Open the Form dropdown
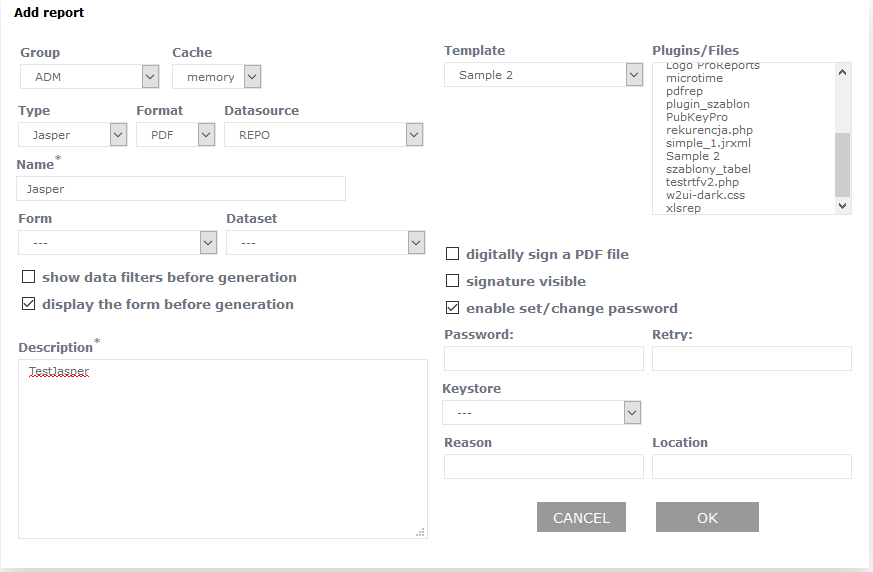 118,243
